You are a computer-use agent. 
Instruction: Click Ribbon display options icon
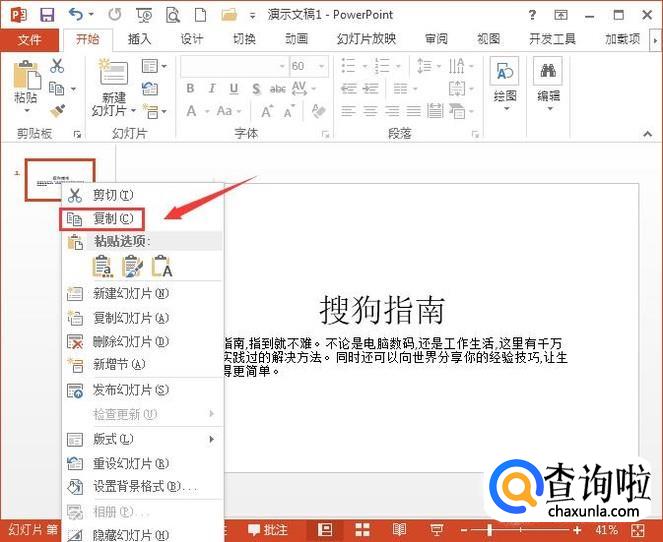(x=561, y=15)
